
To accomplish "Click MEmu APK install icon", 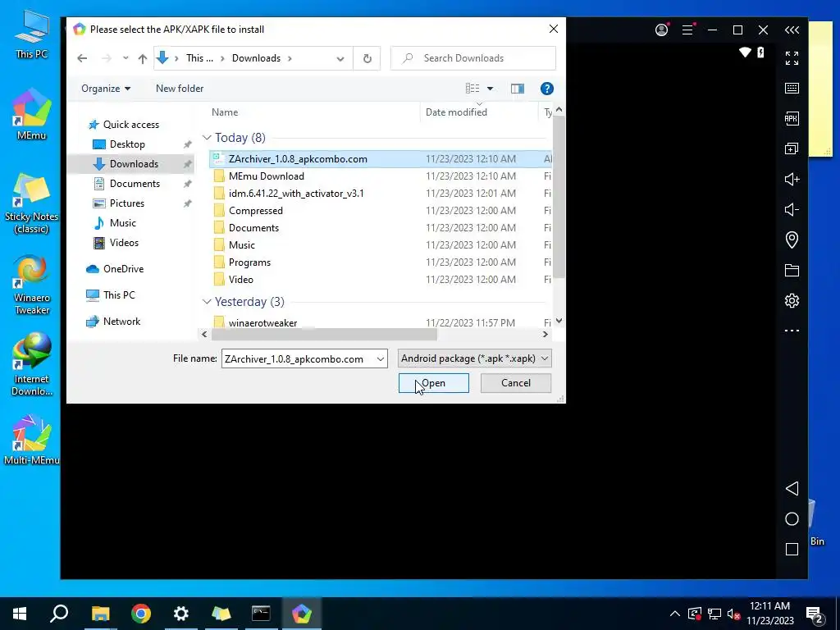I will point(792,118).
